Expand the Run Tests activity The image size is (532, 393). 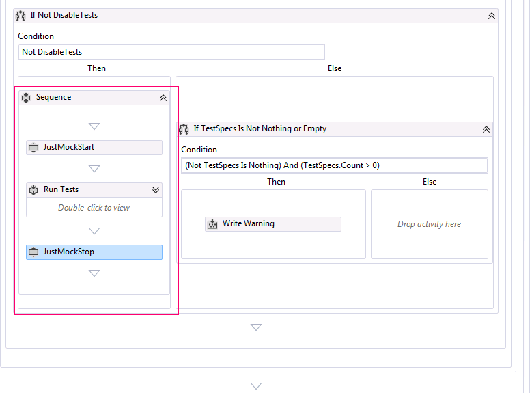point(155,189)
